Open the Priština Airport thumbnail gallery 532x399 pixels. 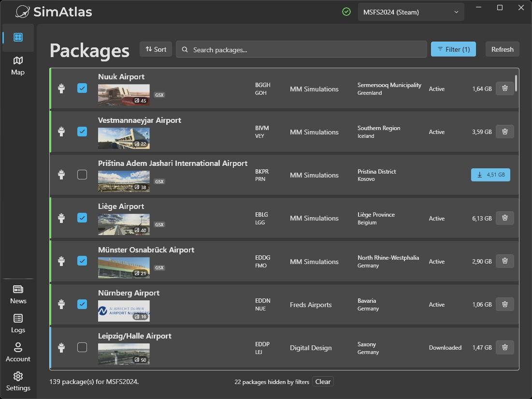coord(124,181)
